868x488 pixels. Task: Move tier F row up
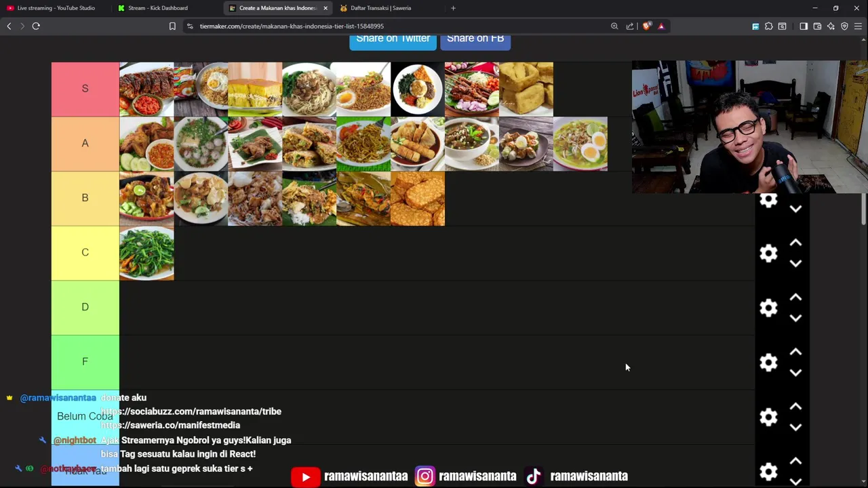795,352
